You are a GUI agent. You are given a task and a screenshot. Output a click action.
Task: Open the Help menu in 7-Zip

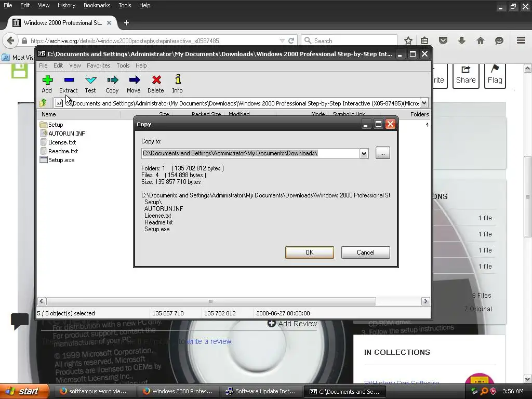pyautogui.click(x=141, y=65)
